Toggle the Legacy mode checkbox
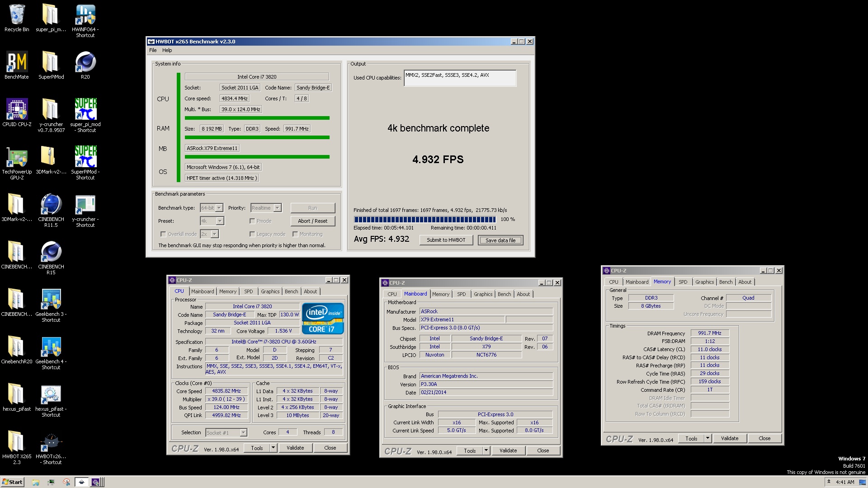The width and height of the screenshot is (868, 488). pyautogui.click(x=252, y=234)
